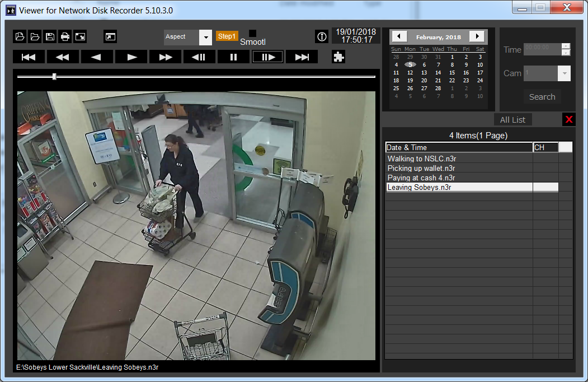Toggle the Smooth checkbox
The height and width of the screenshot is (382, 588).
tap(253, 34)
